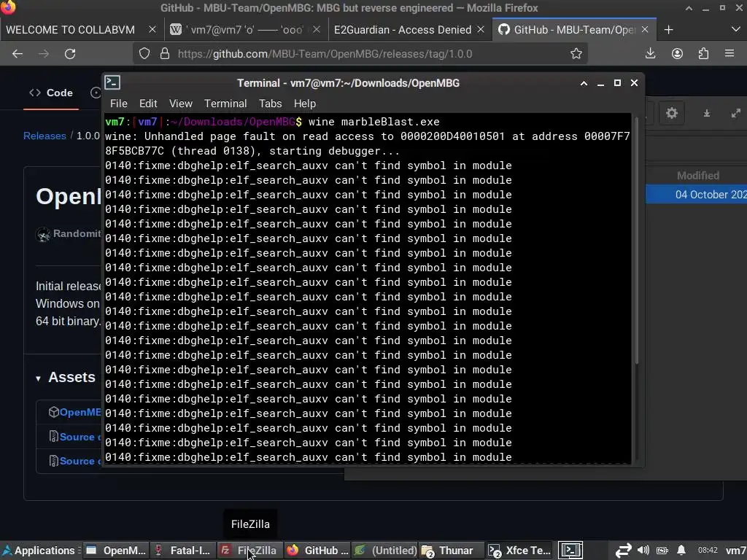Close the GitHub MBU-Team tab

pyautogui.click(x=645, y=29)
